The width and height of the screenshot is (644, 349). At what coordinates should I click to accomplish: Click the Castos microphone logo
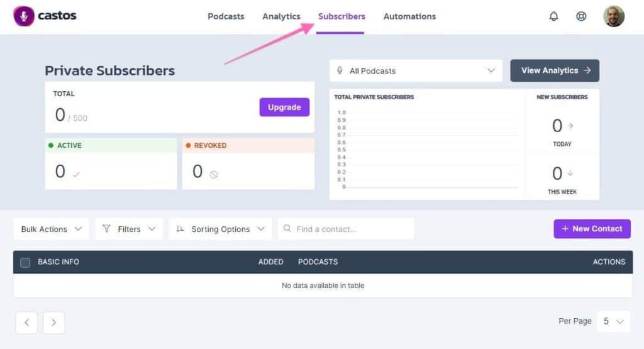[24, 16]
